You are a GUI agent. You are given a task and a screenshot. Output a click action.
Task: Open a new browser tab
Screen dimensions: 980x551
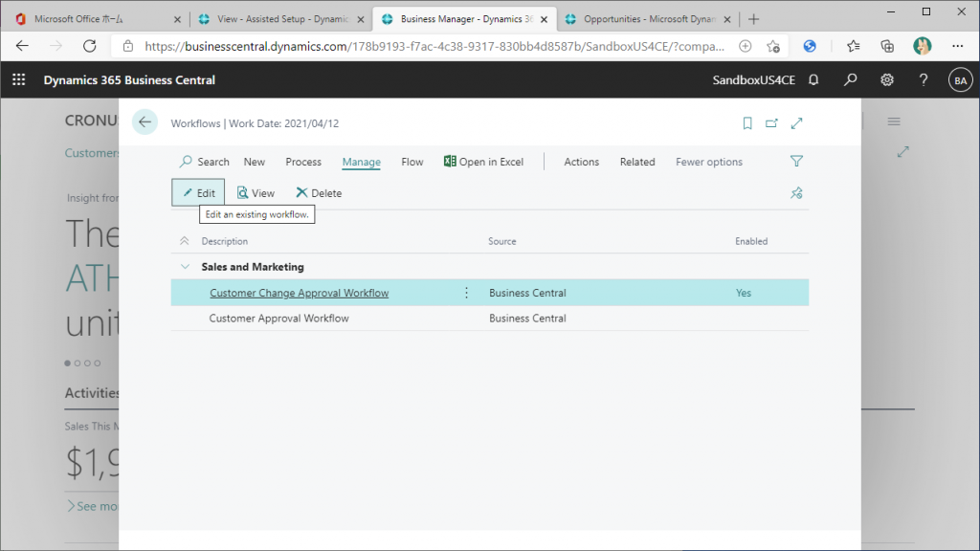754,19
